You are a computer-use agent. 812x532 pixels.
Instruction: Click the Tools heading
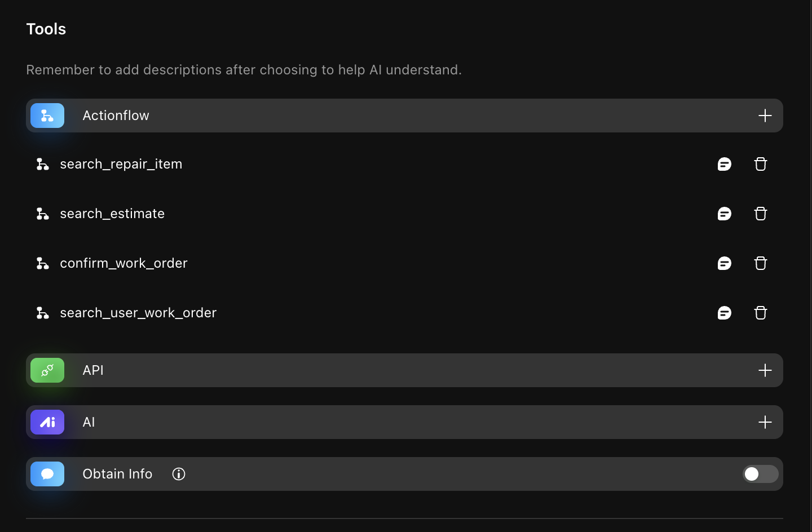click(46, 29)
